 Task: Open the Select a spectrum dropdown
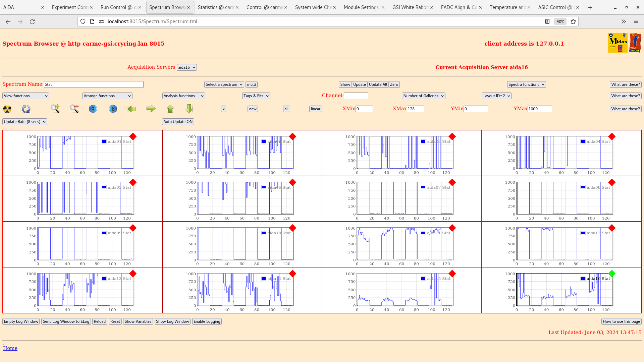coord(224,84)
